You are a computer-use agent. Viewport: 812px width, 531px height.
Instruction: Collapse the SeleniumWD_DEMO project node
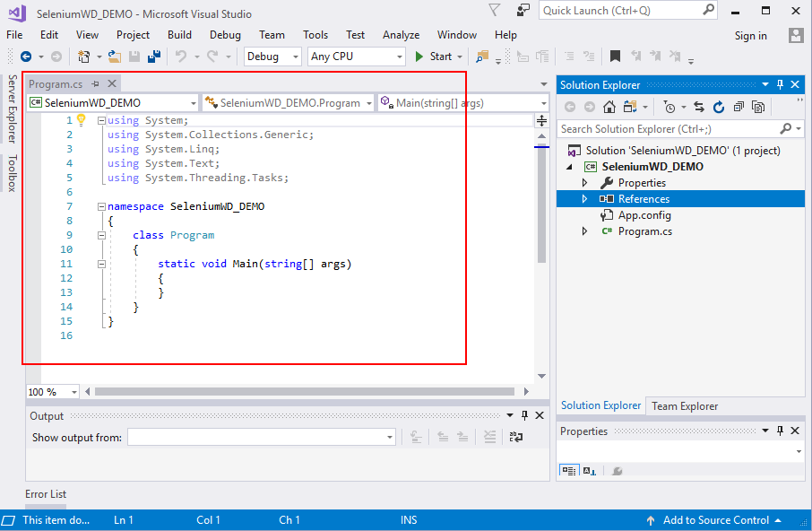[570, 167]
